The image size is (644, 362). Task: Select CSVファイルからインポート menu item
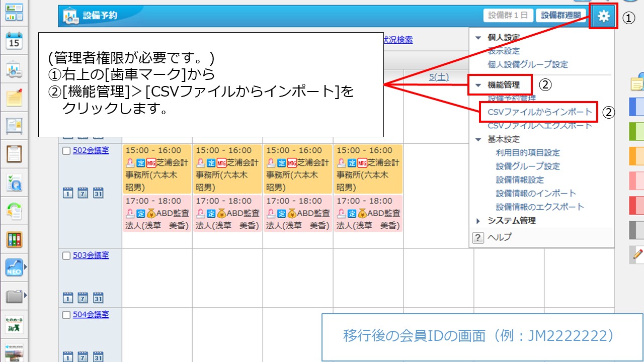(x=540, y=112)
